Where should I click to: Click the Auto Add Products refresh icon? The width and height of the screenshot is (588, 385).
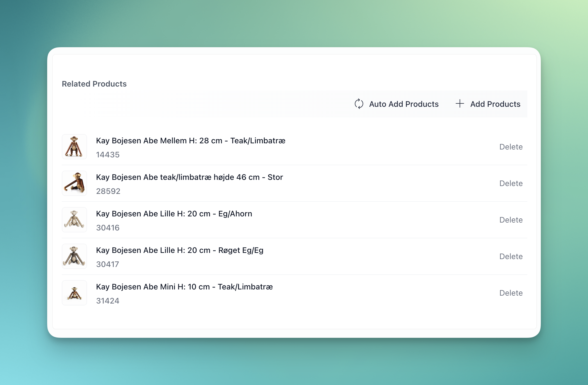click(x=359, y=104)
